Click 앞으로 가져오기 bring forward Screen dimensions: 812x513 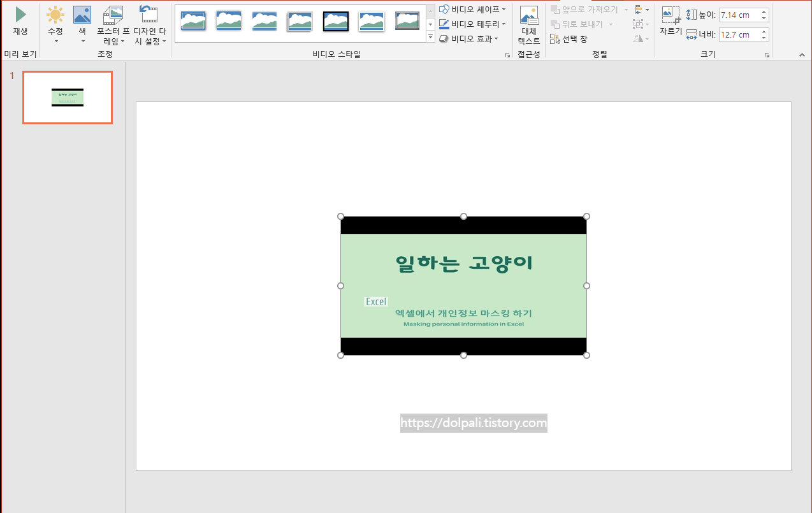click(x=584, y=10)
